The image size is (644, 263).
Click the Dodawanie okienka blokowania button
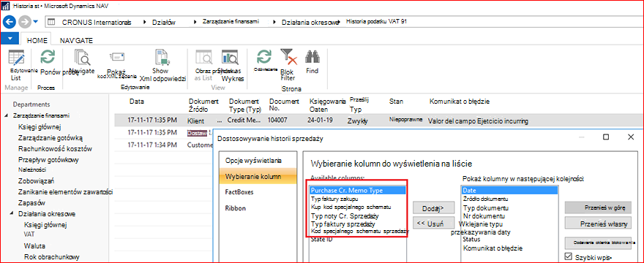point(598,242)
